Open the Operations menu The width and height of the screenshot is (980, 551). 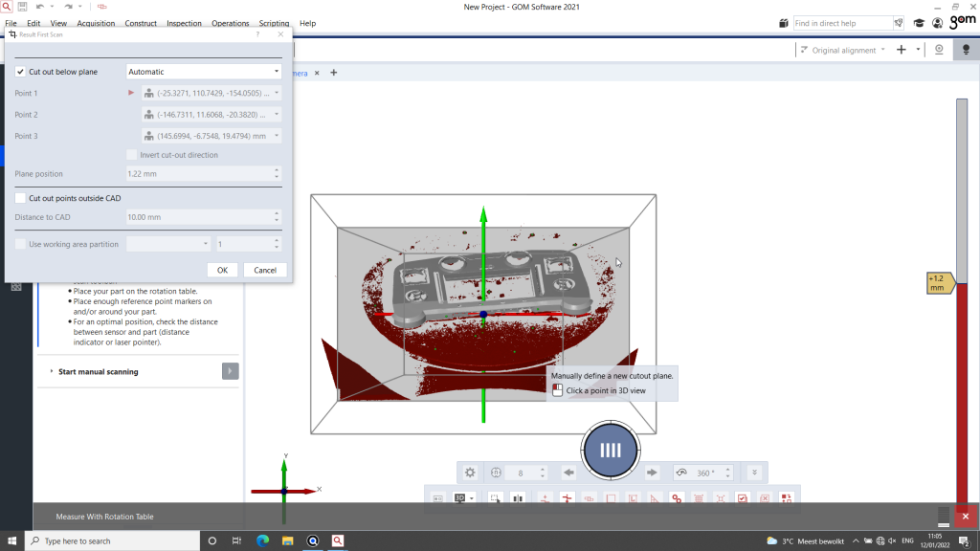(x=230, y=23)
